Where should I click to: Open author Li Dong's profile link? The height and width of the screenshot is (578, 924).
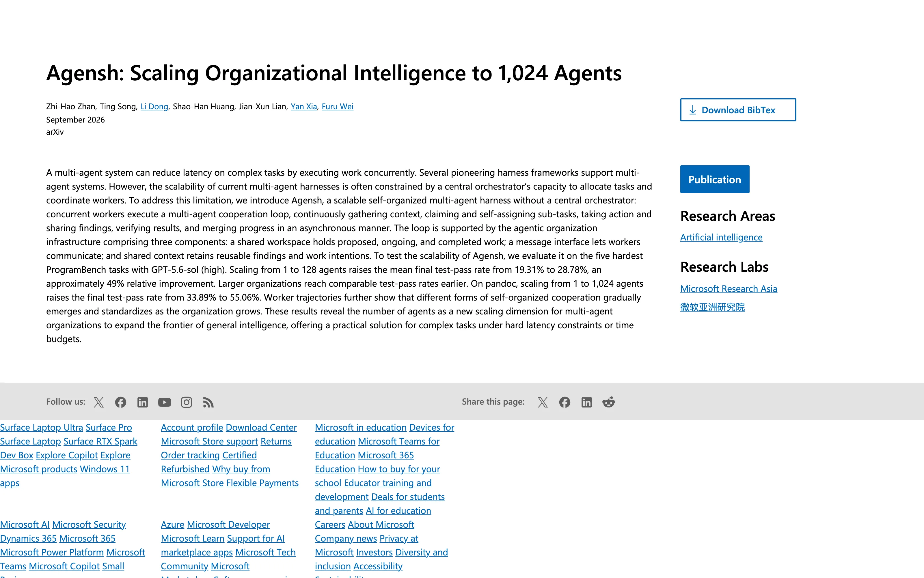pos(154,107)
